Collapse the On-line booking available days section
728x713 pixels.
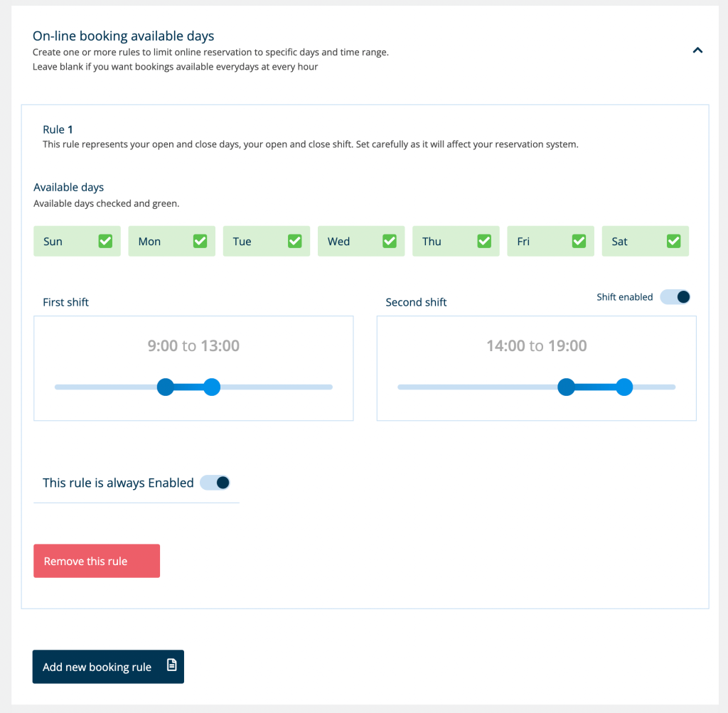pos(697,50)
